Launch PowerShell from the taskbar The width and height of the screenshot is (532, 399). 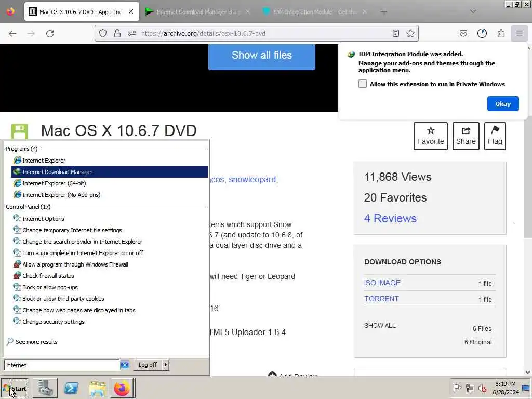71,389
